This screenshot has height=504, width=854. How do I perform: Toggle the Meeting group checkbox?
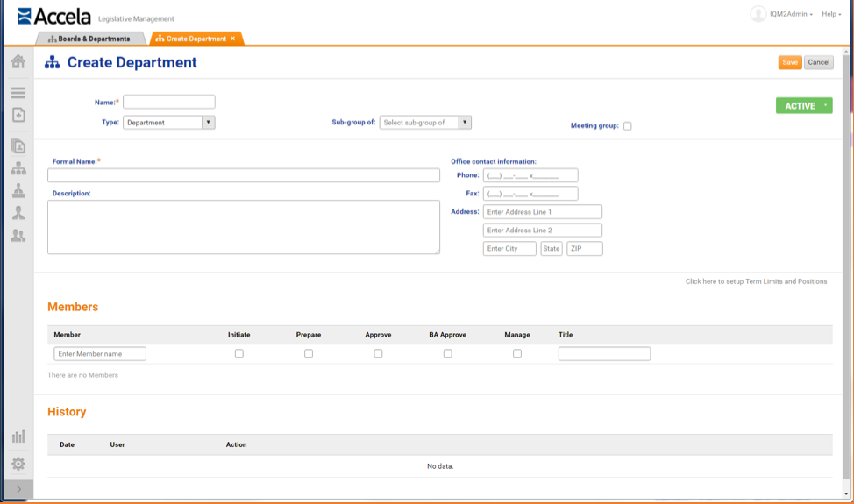point(628,126)
